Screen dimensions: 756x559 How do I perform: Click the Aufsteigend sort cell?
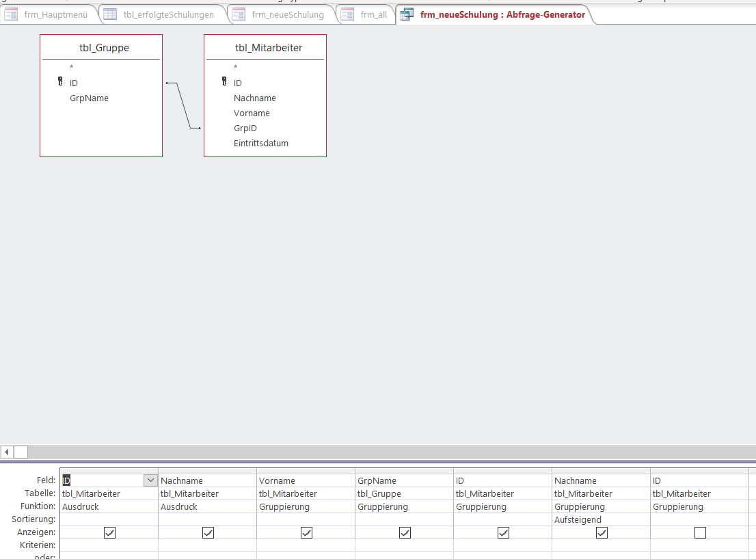(601, 519)
